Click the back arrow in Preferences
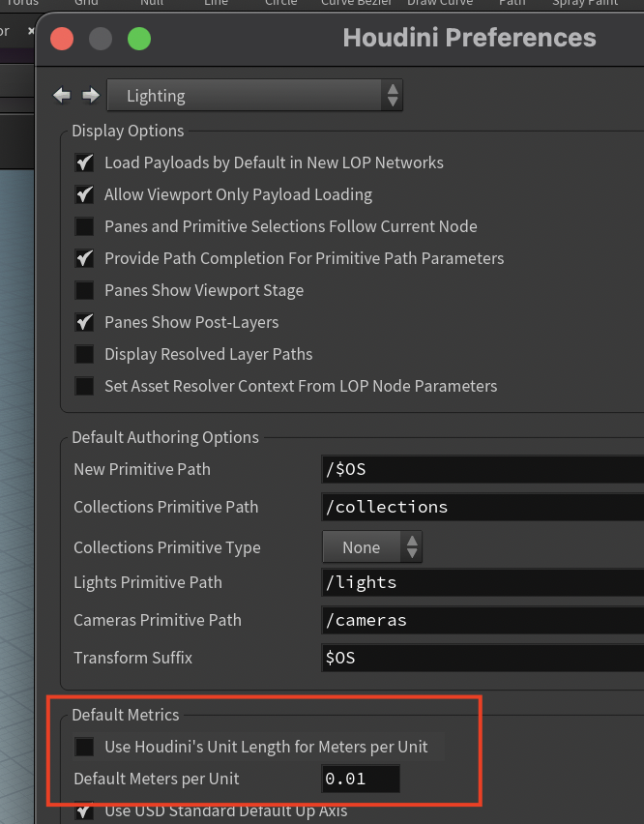Screen dimensions: 644x824 62,95
